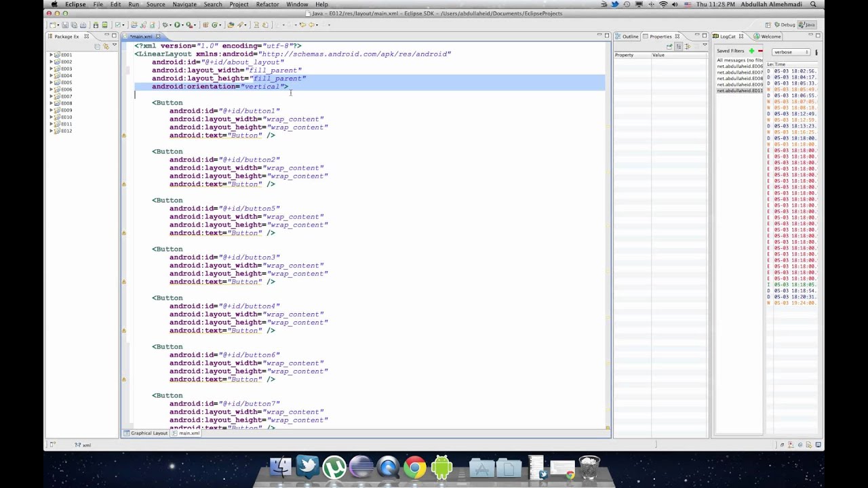Click the Value column header
868x488 pixels.
click(x=678, y=55)
